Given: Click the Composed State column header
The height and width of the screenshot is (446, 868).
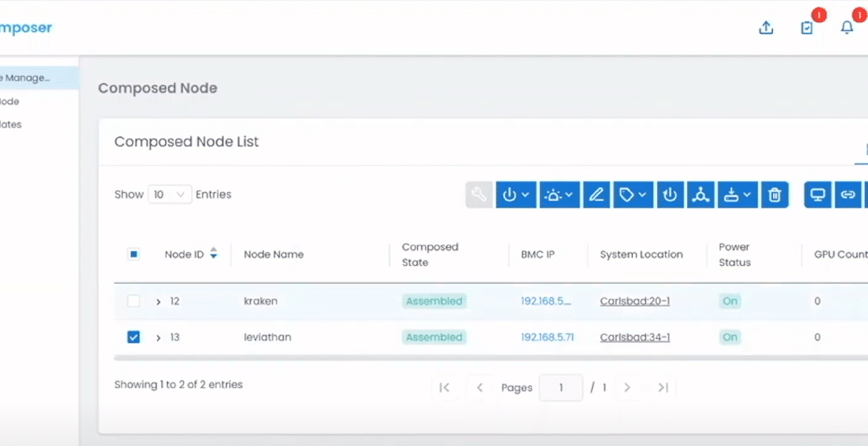Looking at the screenshot, I should (430, 255).
